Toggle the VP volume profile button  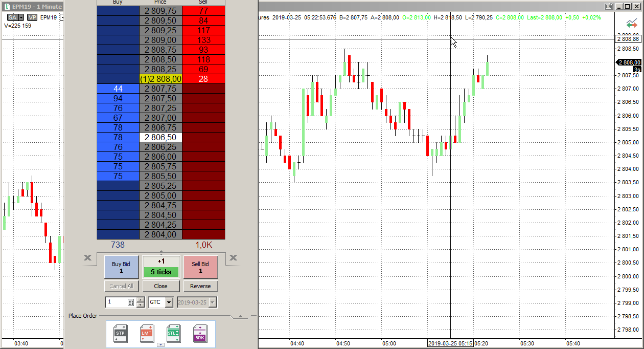tap(32, 17)
